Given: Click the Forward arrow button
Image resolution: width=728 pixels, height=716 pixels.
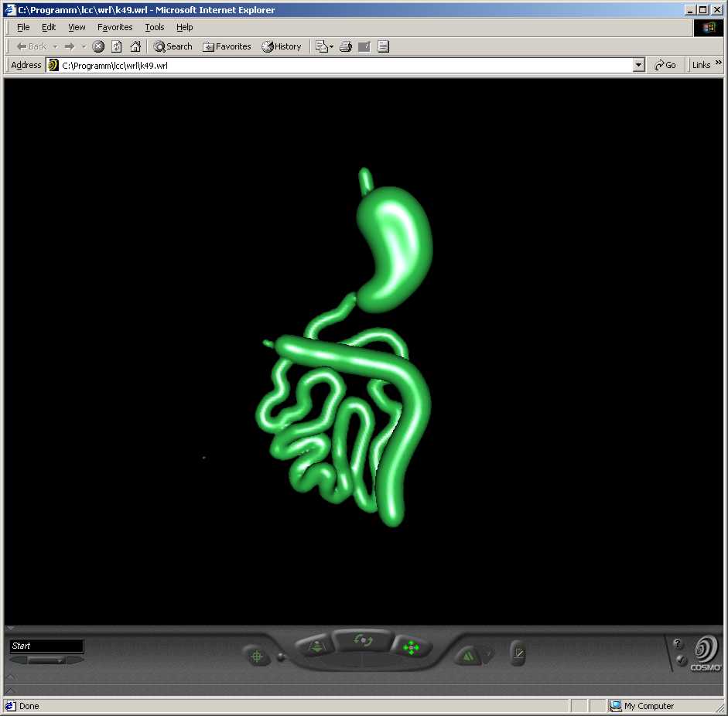Looking at the screenshot, I should (70, 46).
